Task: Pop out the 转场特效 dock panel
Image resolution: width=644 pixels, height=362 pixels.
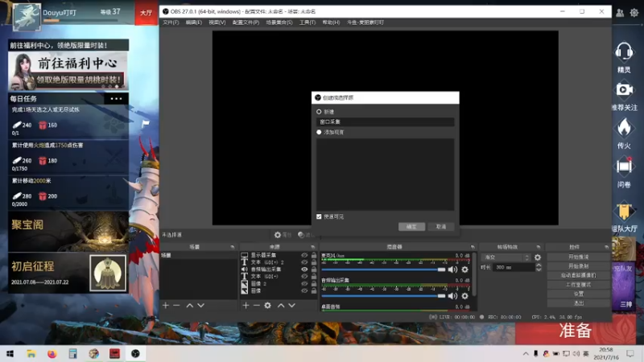Action: [539, 247]
